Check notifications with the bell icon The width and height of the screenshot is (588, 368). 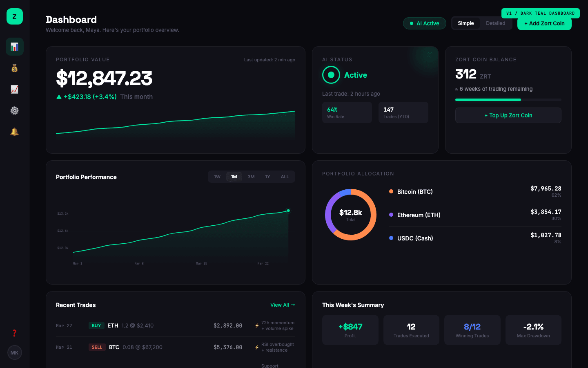[14, 132]
